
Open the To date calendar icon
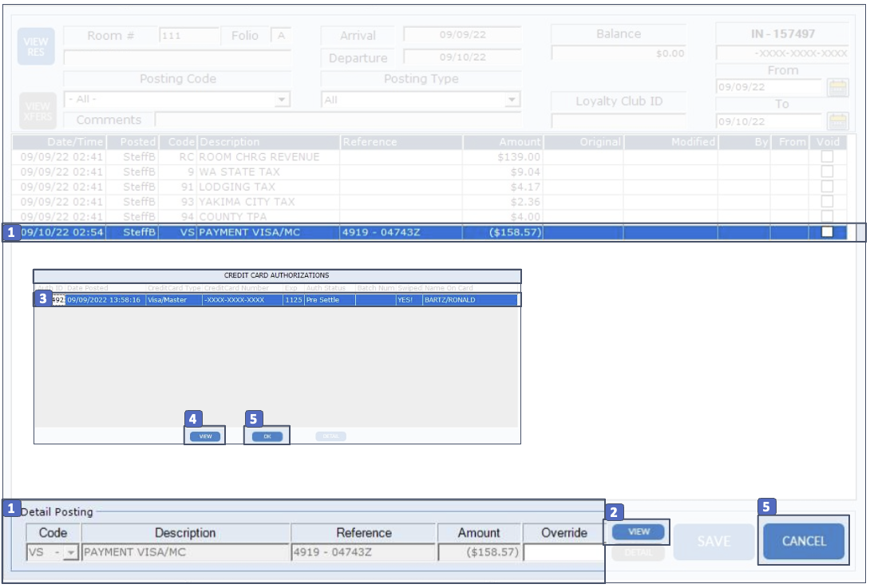point(837,121)
